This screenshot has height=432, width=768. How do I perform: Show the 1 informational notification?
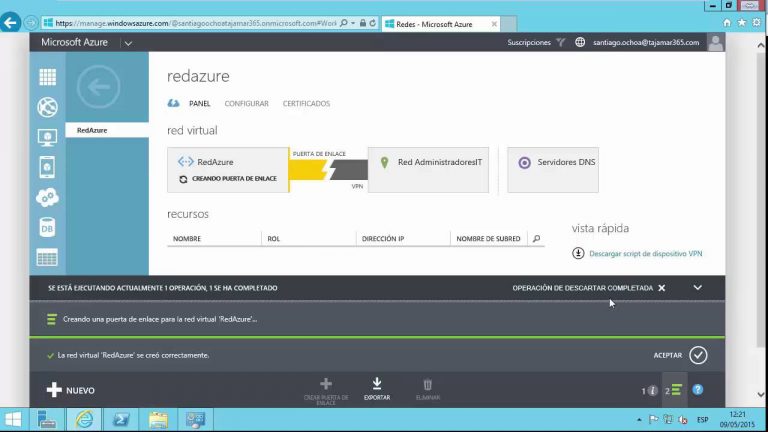pyautogui.click(x=649, y=390)
